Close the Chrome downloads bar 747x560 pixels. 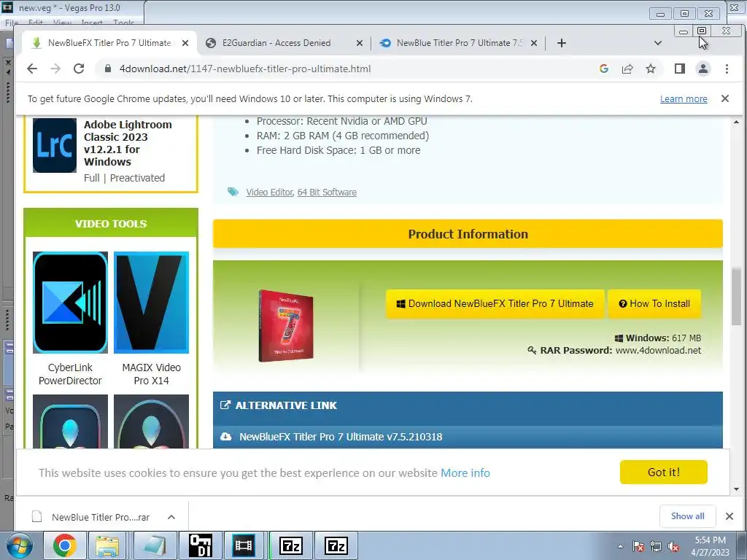[729, 516]
